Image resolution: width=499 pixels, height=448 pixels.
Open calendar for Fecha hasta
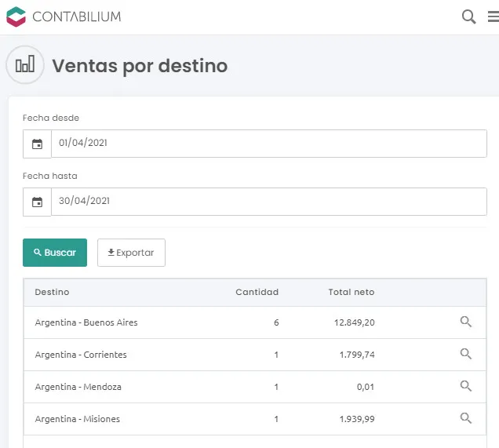pos(37,202)
